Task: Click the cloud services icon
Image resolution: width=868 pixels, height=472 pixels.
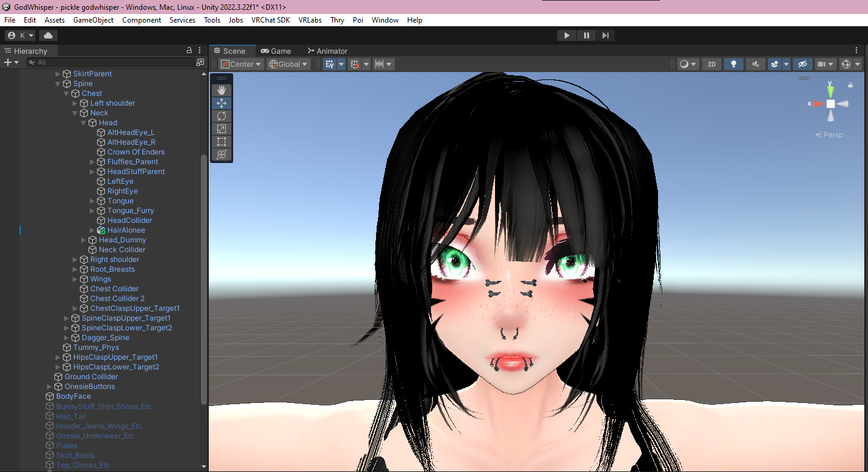Action: 48,35
